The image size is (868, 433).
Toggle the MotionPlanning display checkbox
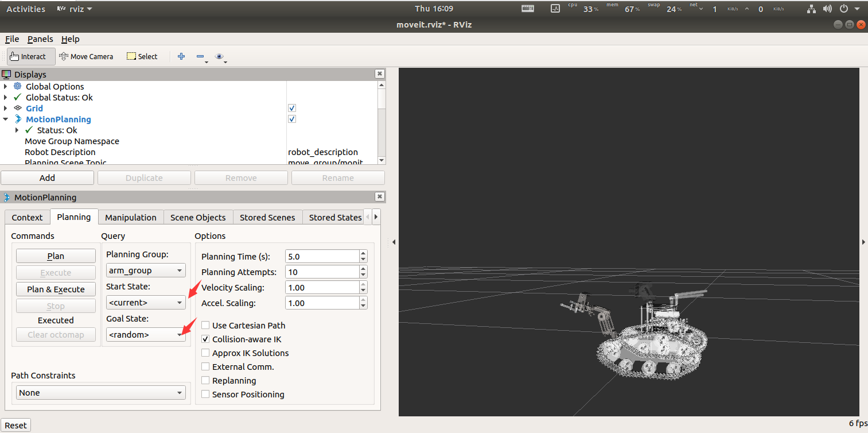click(292, 119)
